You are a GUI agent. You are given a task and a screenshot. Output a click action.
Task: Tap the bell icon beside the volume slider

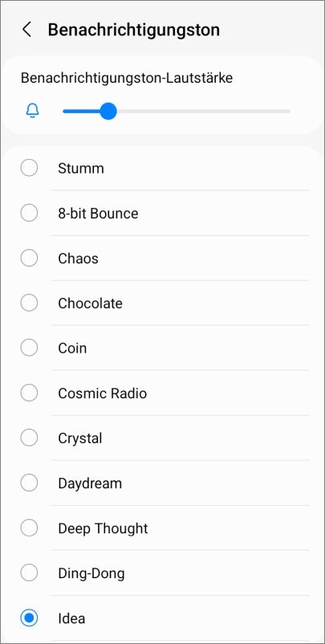pos(32,111)
